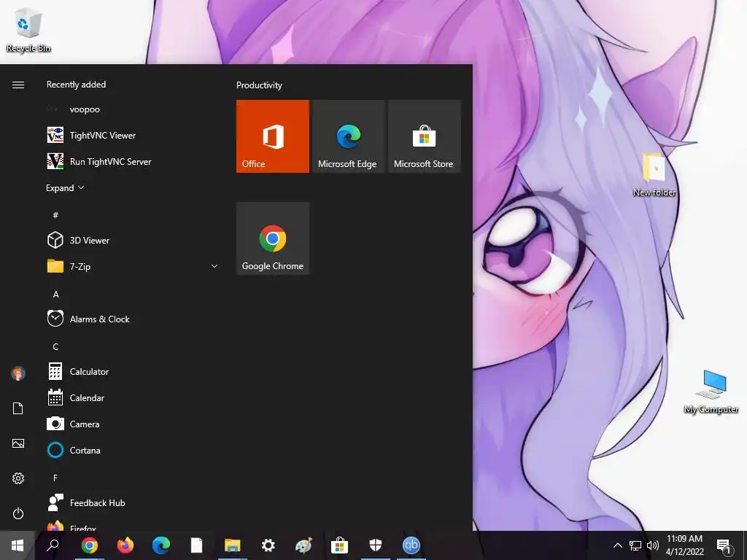Jump to letter index C
Screen dimensions: 747x560
(x=55, y=346)
